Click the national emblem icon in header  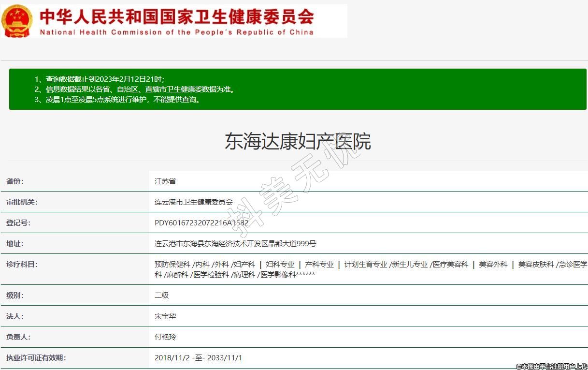(x=17, y=21)
